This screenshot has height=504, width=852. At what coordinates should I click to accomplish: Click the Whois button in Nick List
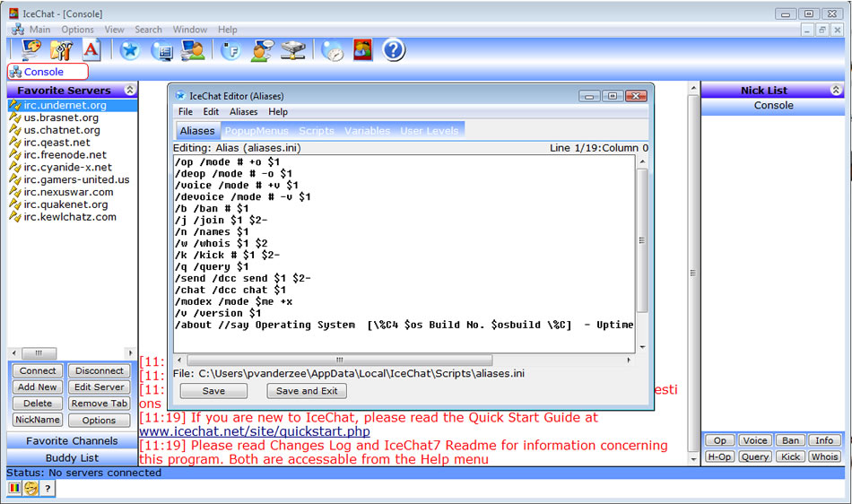click(824, 456)
